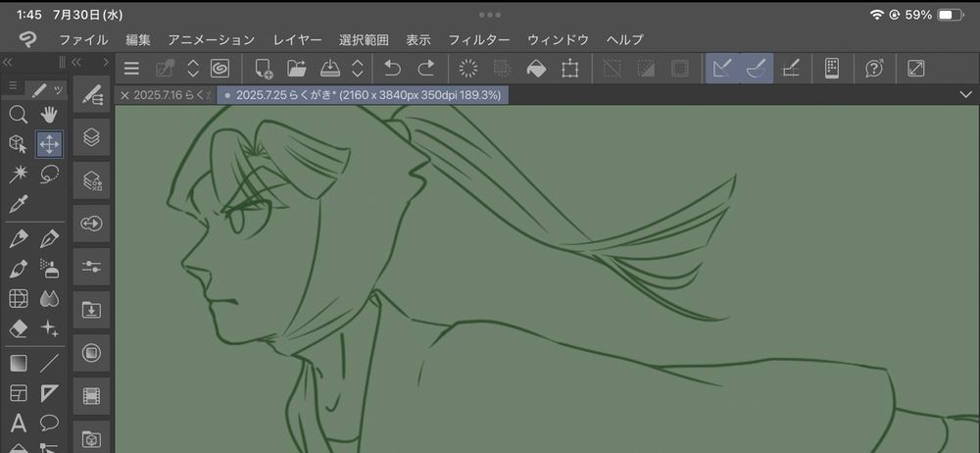The image size is (980, 453).
Task: Open Clip Studio support question icon
Action: 874,69
